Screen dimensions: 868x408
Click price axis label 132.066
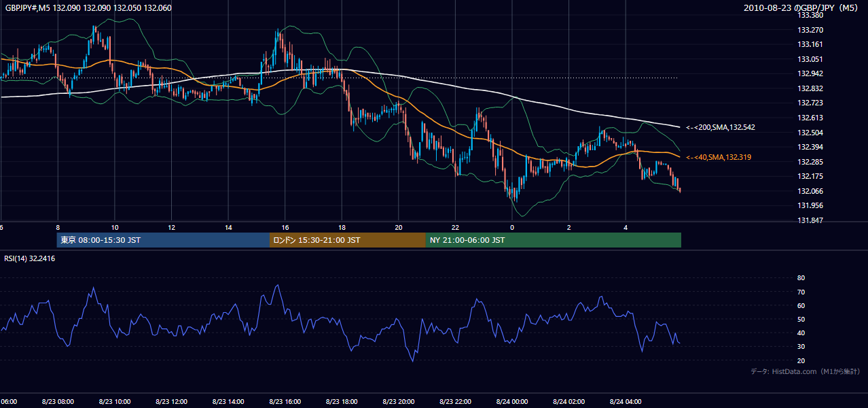(810, 191)
